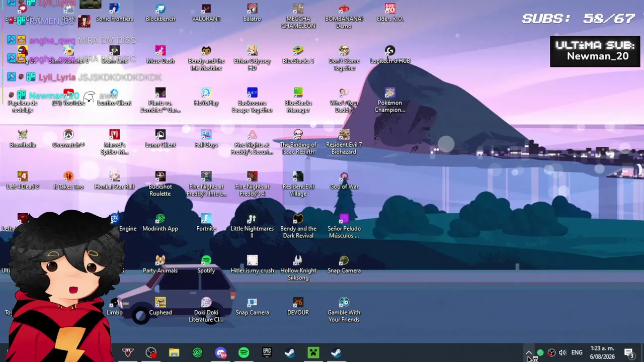Click the Left 4 Dead 2 shortcut

(x=23, y=180)
